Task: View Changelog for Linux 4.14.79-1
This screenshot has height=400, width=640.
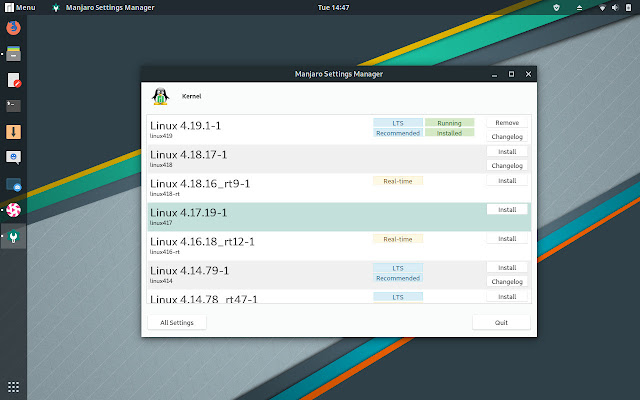Action: pyautogui.click(x=507, y=282)
